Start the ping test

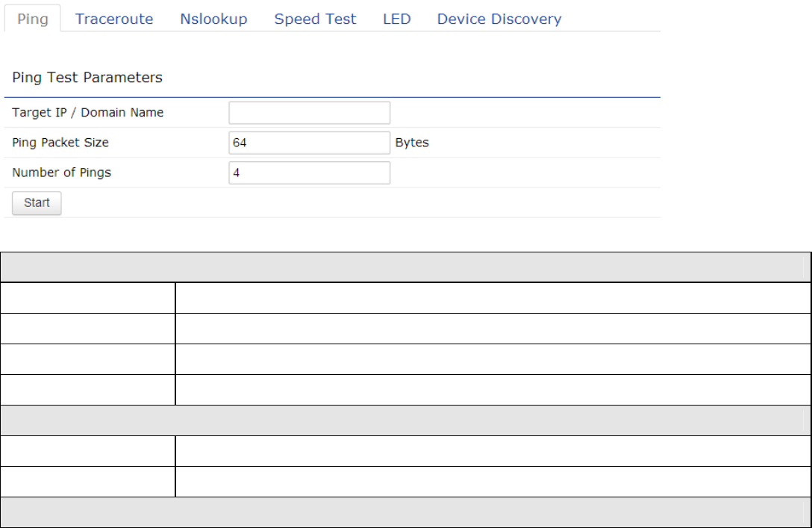click(37, 202)
